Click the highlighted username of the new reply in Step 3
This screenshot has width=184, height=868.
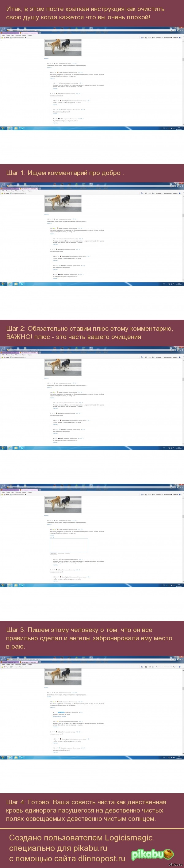pos(61,712)
